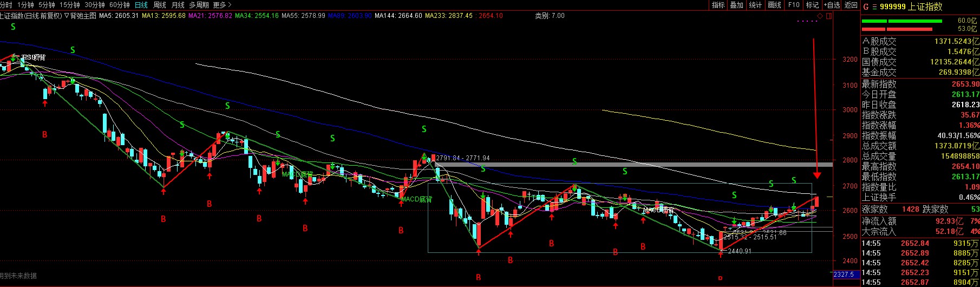
Task: Open the 多周期 multi-period view
Action: 199,5
